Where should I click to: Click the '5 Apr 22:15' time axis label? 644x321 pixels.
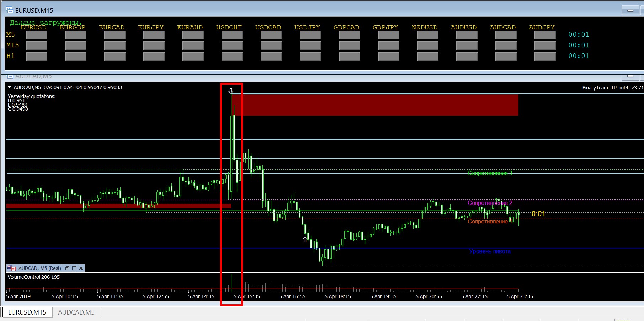click(474, 296)
